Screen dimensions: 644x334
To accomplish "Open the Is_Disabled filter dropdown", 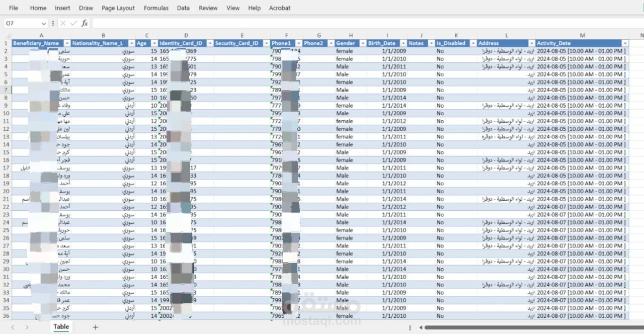I will tap(473, 43).
